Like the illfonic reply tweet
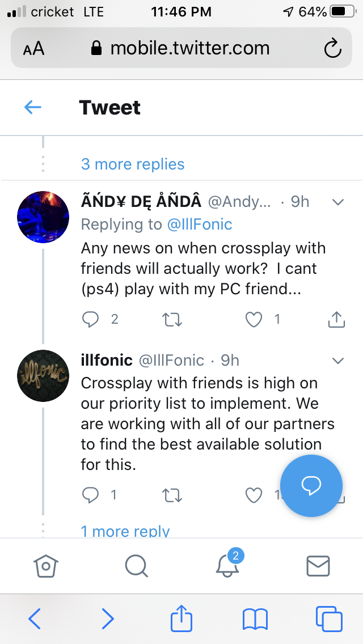Viewport: 363px width, 644px height. (254, 495)
